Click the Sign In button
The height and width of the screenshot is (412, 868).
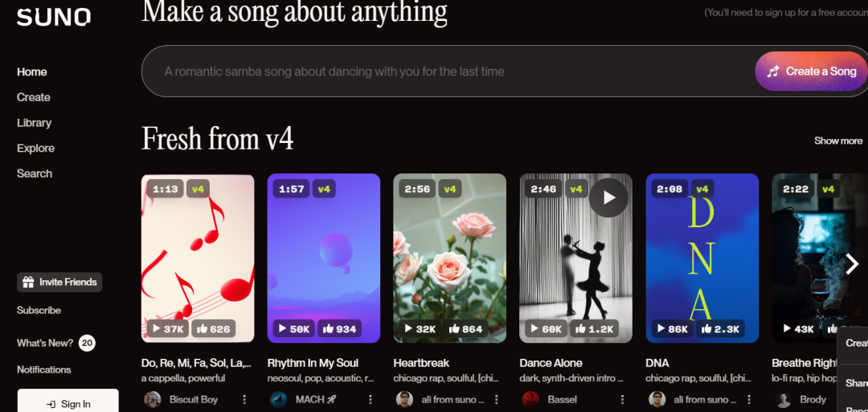tap(68, 404)
